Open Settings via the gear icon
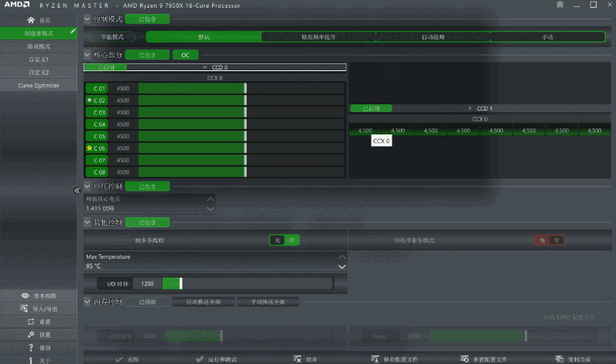This screenshot has width=616, height=364. click(x=30, y=335)
